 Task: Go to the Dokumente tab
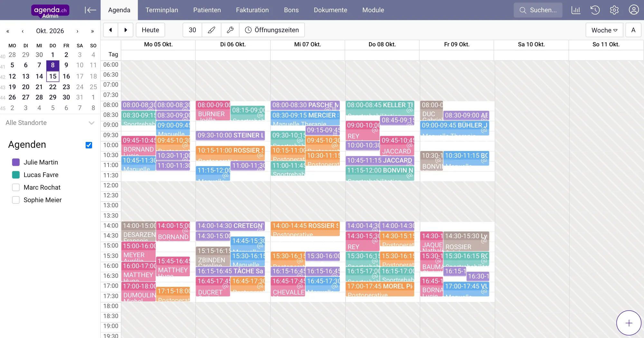point(330,10)
